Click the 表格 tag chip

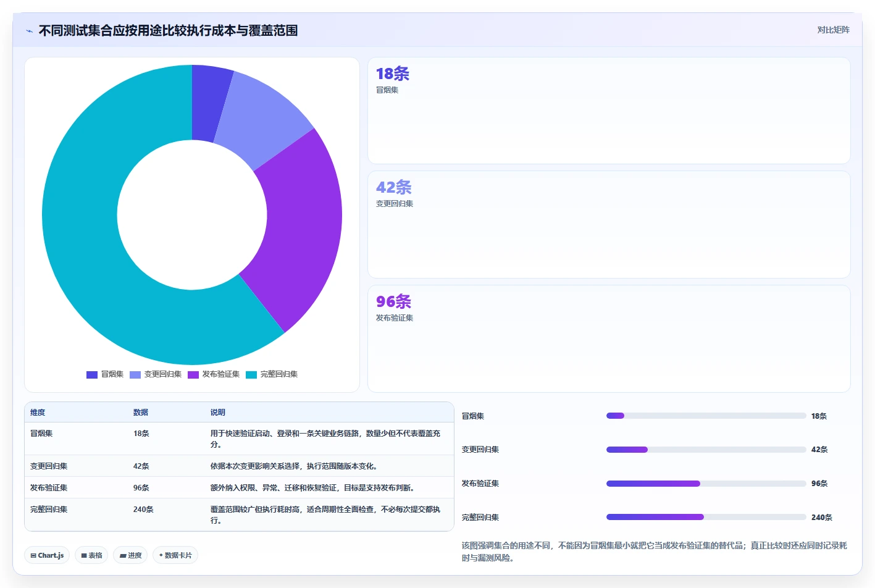click(x=91, y=555)
